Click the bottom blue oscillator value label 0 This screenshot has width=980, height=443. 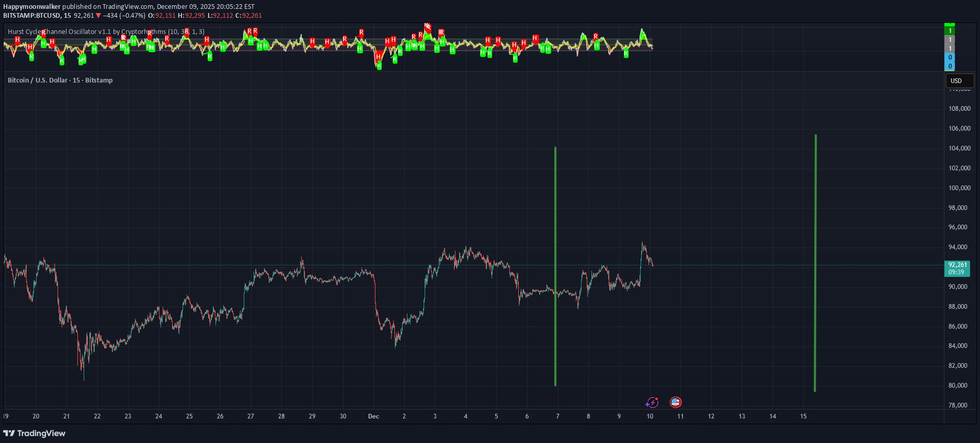click(950, 66)
